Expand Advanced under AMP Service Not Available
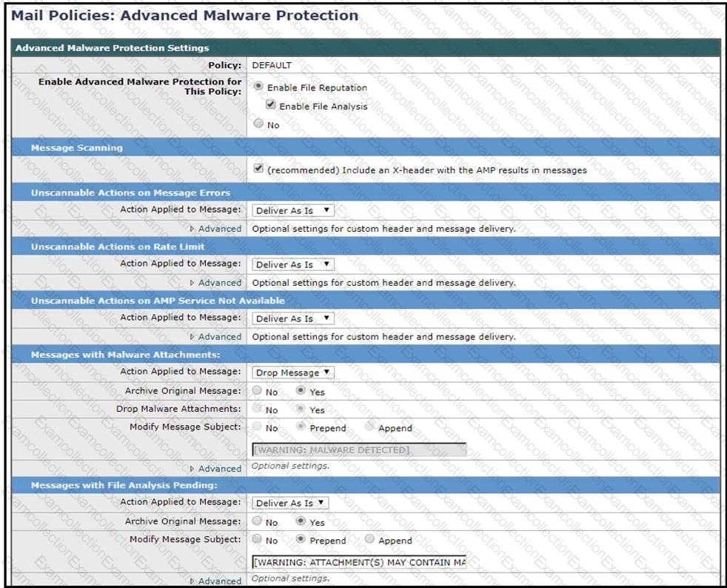Image resolution: width=727 pixels, height=588 pixels. pyautogui.click(x=215, y=336)
